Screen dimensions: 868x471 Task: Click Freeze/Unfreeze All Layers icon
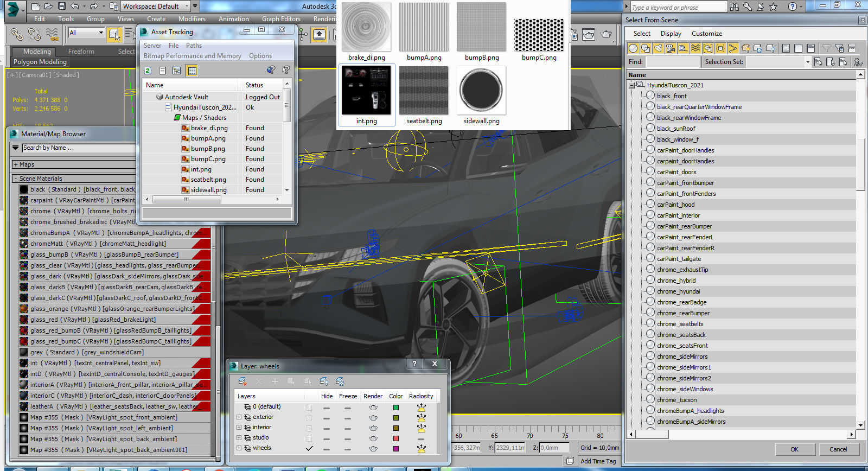pos(340,381)
